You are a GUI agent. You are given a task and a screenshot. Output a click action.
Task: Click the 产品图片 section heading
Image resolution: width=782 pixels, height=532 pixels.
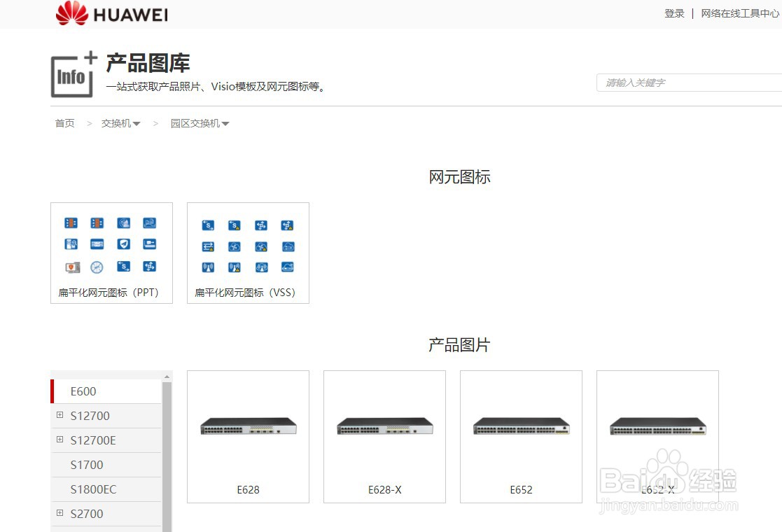pos(459,345)
